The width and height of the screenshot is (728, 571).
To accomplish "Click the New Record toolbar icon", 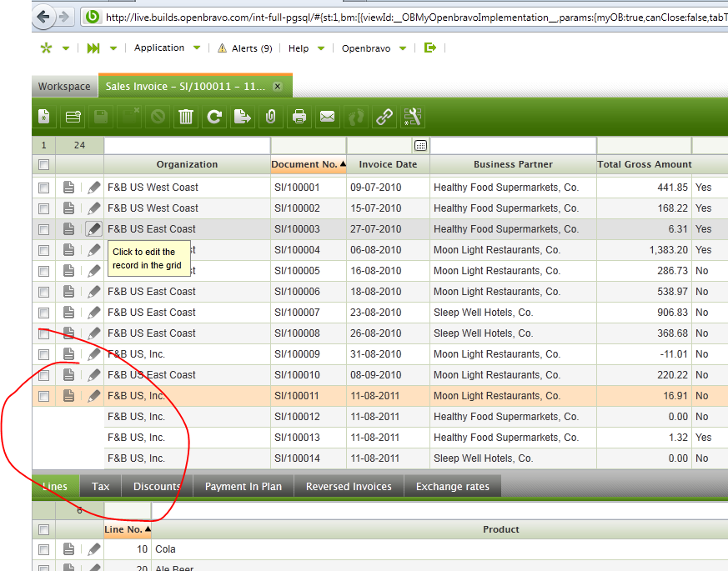I will point(44,118).
